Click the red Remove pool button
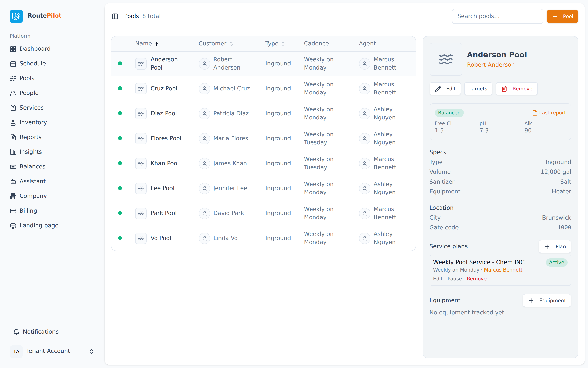This screenshot has width=588, height=368. coord(517,89)
